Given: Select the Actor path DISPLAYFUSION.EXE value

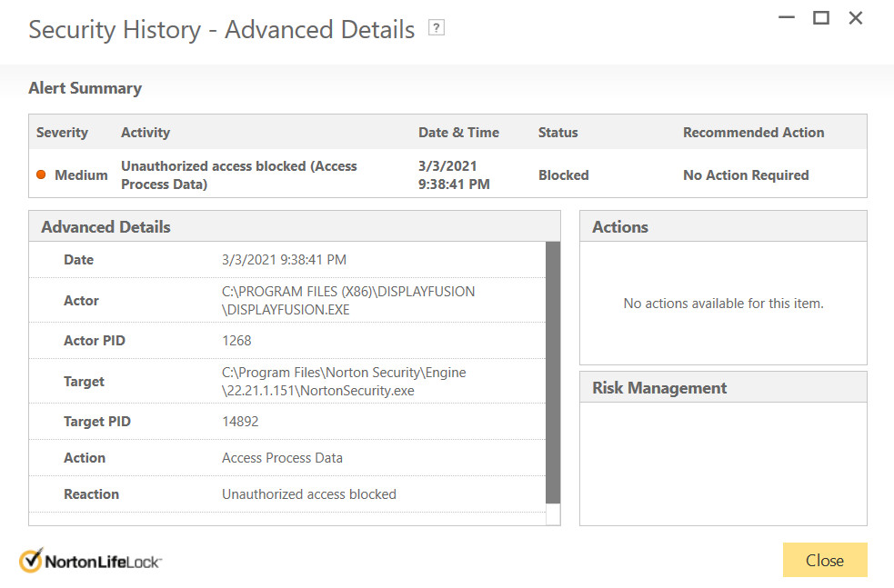Looking at the screenshot, I should pos(348,301).
